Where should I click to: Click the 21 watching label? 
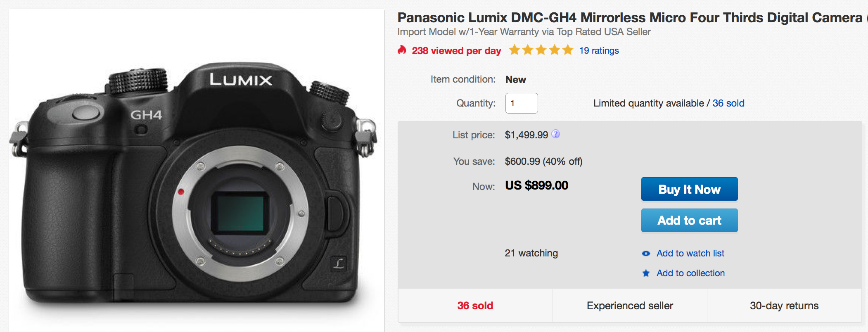click(531, 253)
